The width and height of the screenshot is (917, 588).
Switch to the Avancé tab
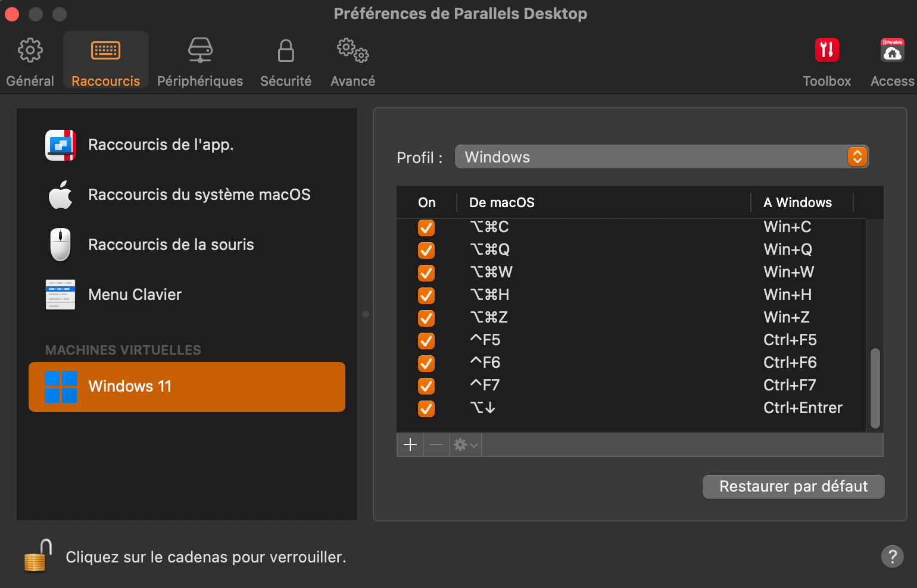pos(353,60)
